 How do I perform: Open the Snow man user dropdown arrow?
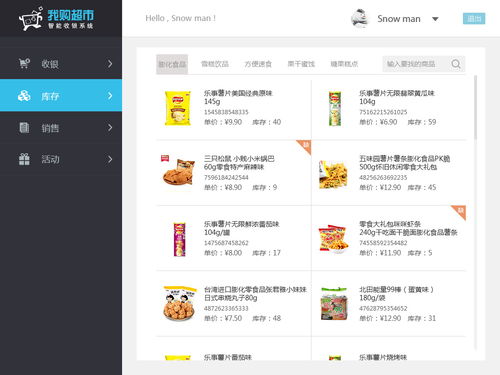coord(435,19)
